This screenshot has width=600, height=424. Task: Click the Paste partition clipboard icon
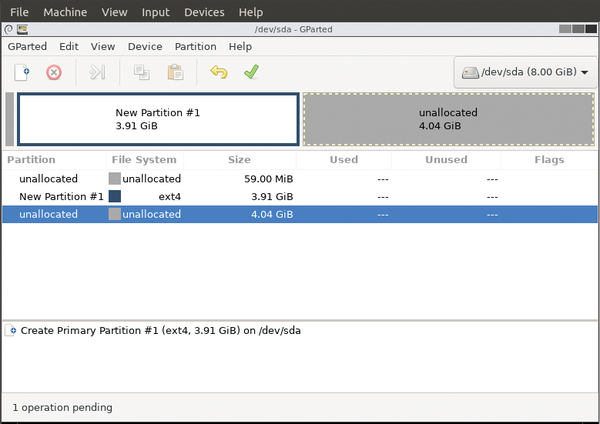(175, 72)
